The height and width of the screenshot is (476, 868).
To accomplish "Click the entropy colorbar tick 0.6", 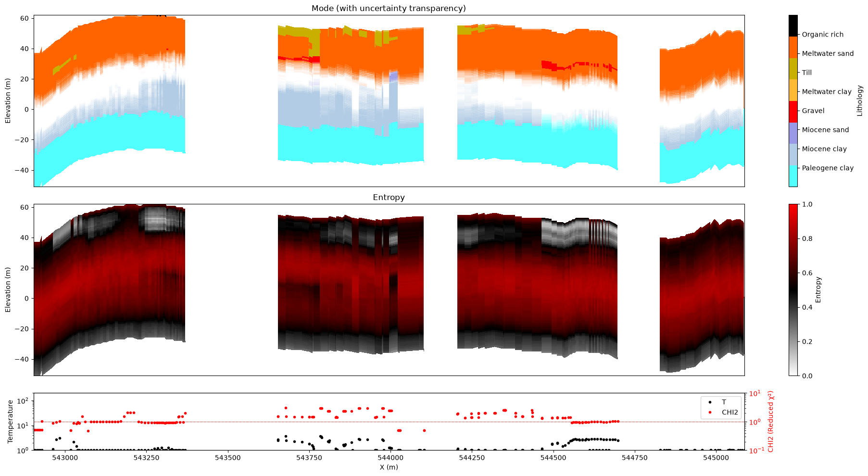I will click(x=806, y=273).
